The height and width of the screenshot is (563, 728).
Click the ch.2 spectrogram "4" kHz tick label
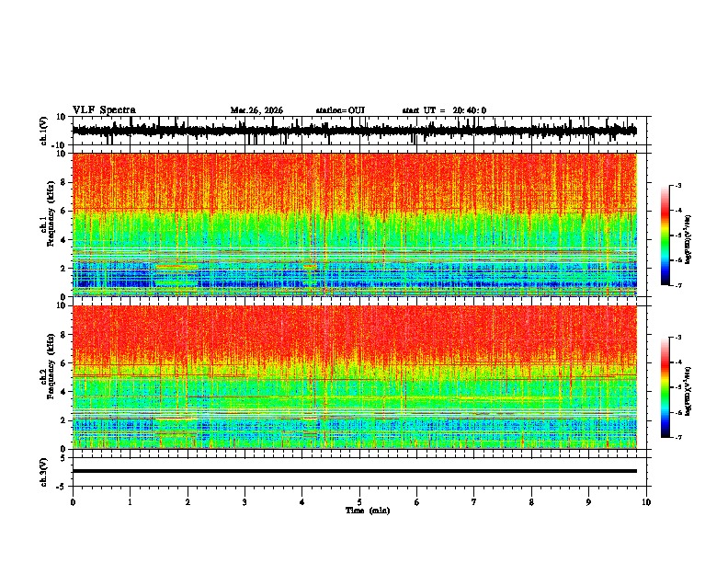(x=63, y=392)
